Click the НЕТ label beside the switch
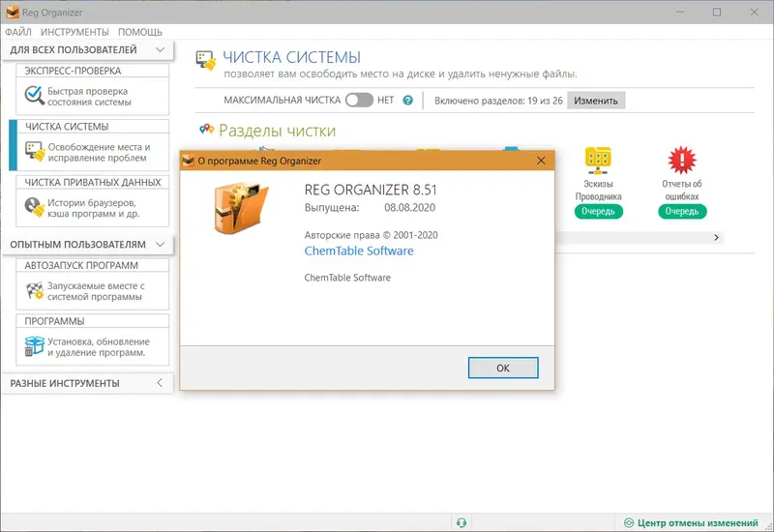Viewport: 774px width, 532px height. pyautogui.click(x=385, y=101)
